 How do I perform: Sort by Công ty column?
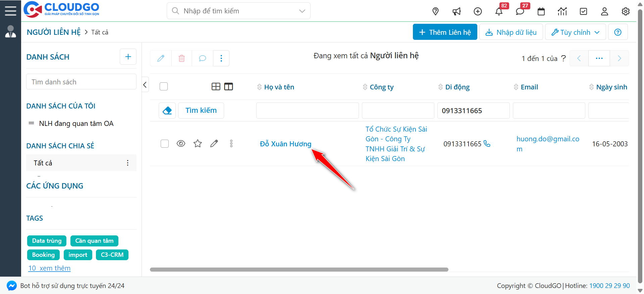click(x=378, y=87)
